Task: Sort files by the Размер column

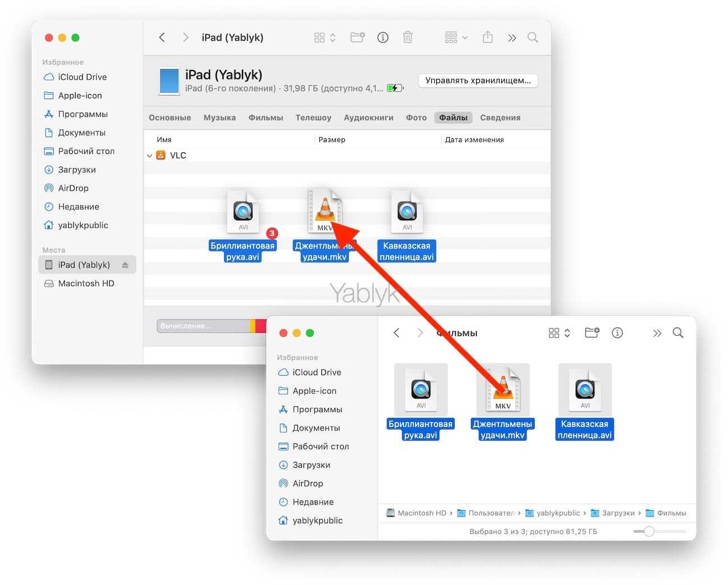Action: pos(332,139)
